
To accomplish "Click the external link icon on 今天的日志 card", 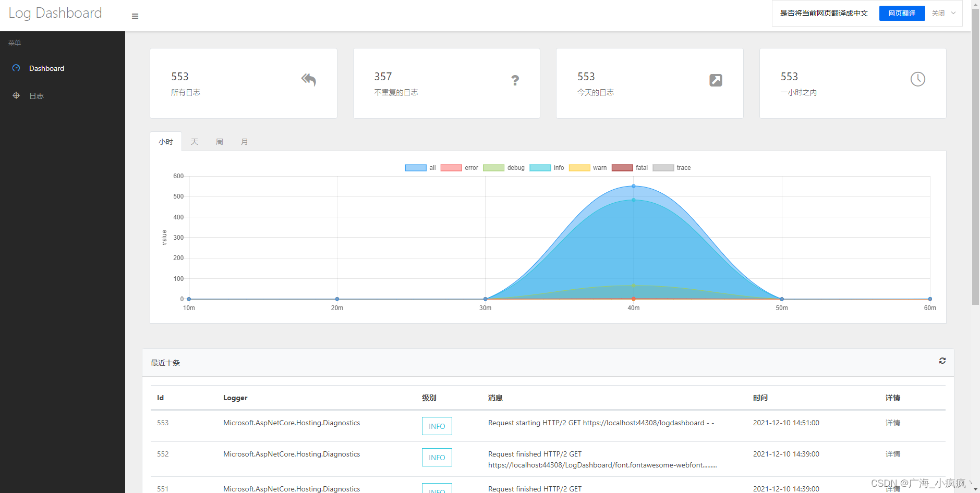I will point(716,80).
